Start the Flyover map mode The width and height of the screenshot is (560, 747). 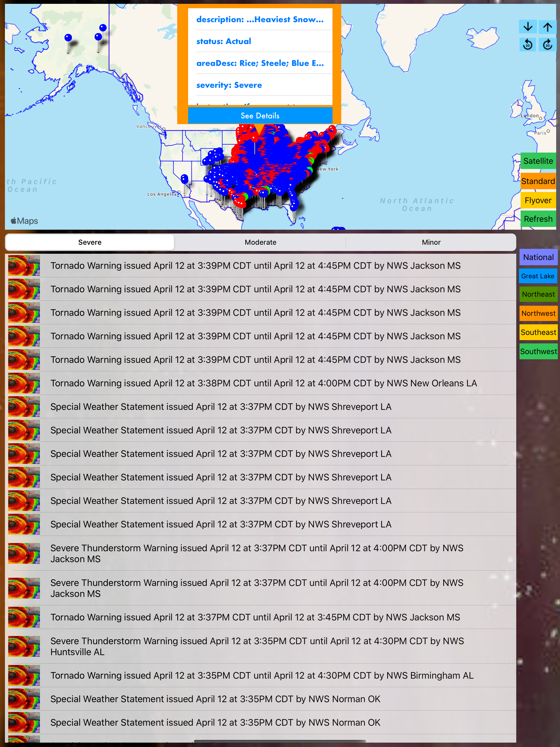(538, 200)
